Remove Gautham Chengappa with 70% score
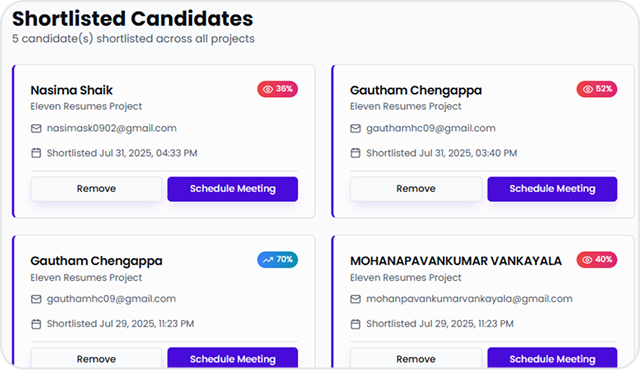 pos(96,358)
